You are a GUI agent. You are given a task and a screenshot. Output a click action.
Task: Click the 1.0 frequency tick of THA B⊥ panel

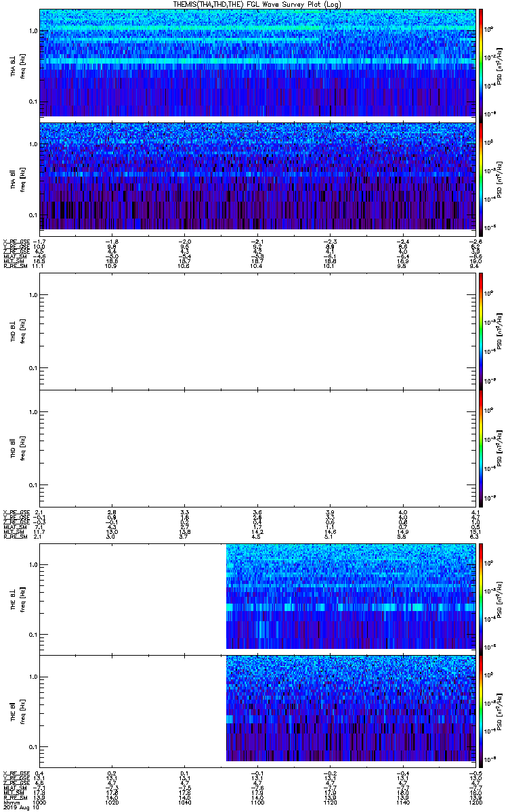[x=33, y=31]
